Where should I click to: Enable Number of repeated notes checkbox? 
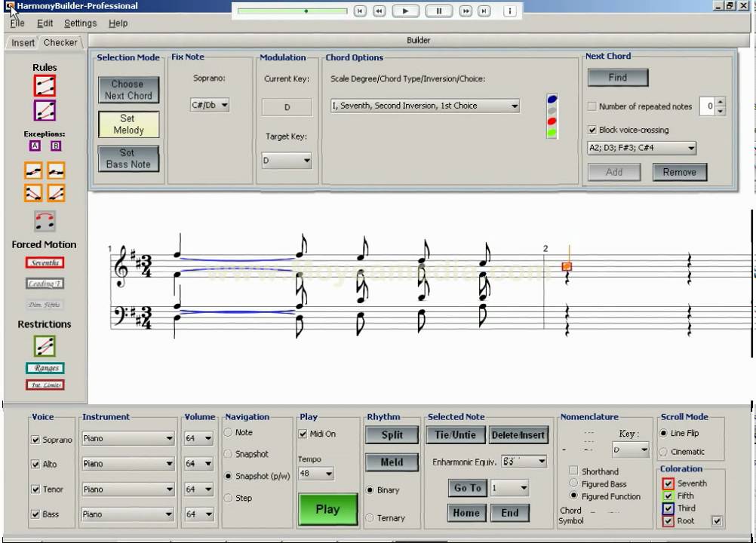(x=592, y=106)
